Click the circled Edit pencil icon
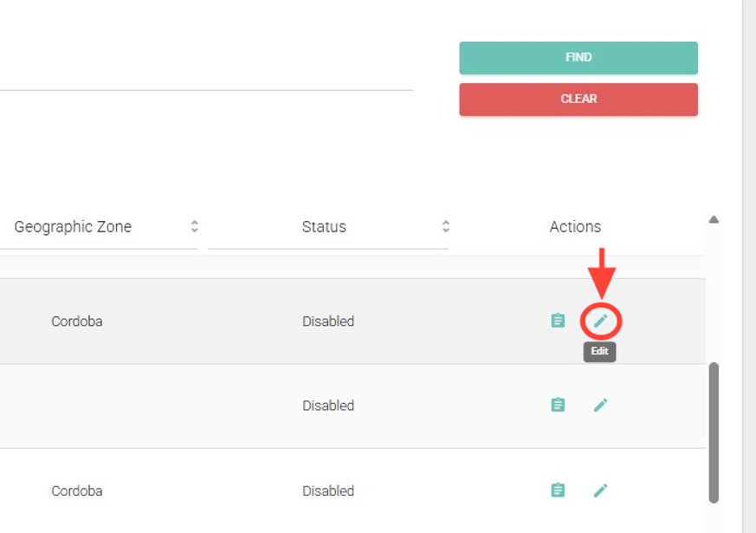This screenshot has height=533, width=756. click(x=600, y=322)
